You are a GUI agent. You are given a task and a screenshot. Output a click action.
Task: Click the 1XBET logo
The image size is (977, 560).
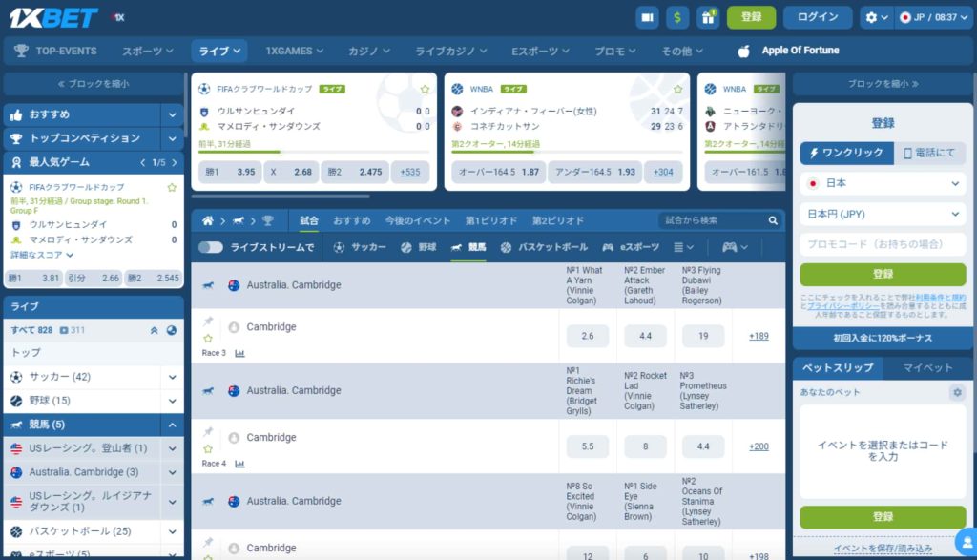pos(53,17)
